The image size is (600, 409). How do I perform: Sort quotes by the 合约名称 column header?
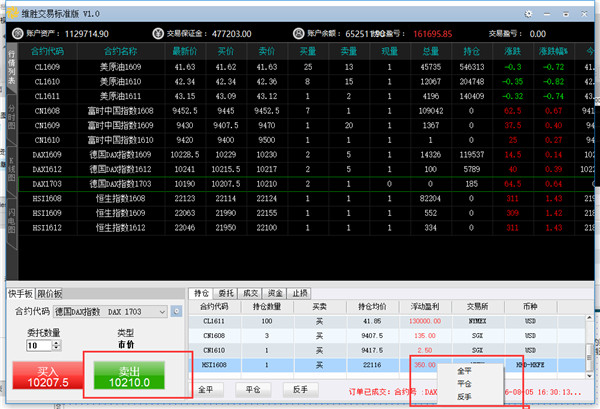pyautogui.click(x=121, y=51)
